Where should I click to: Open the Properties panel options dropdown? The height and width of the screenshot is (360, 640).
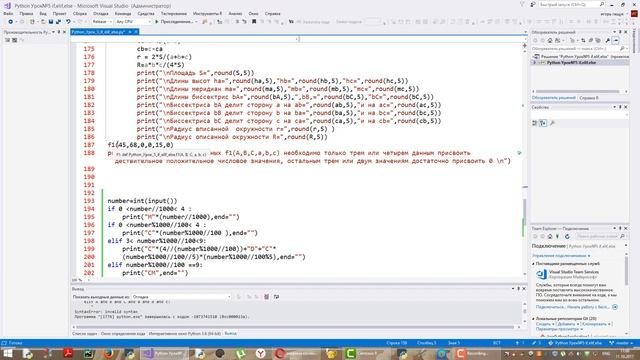pos(615,107)
